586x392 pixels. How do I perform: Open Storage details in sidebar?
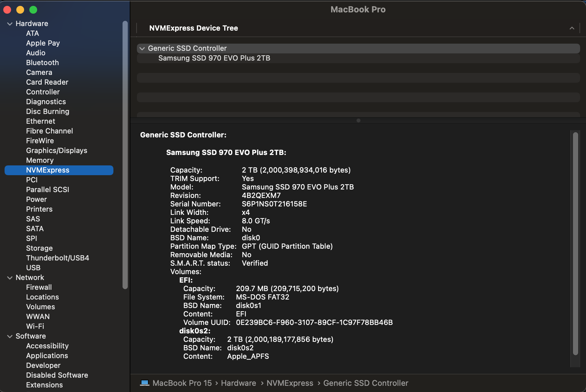pyautogui.click(x=39, y=248)
